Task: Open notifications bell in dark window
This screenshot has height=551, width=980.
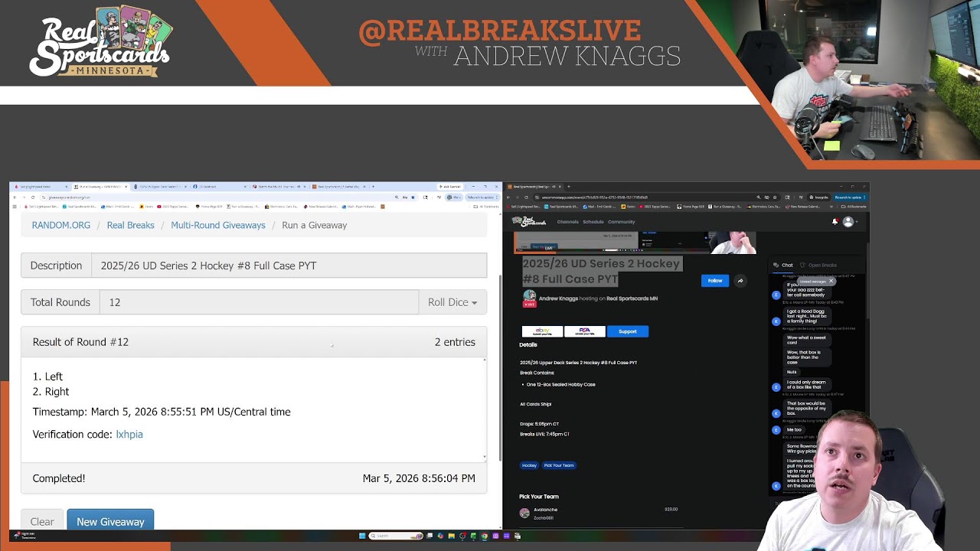Action: coord(835,222)
